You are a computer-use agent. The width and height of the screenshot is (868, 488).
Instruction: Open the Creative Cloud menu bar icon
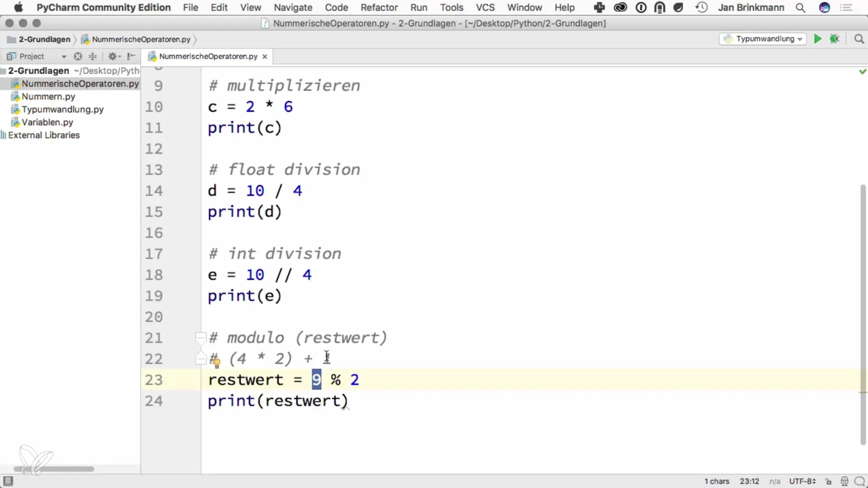click(620, 7)
